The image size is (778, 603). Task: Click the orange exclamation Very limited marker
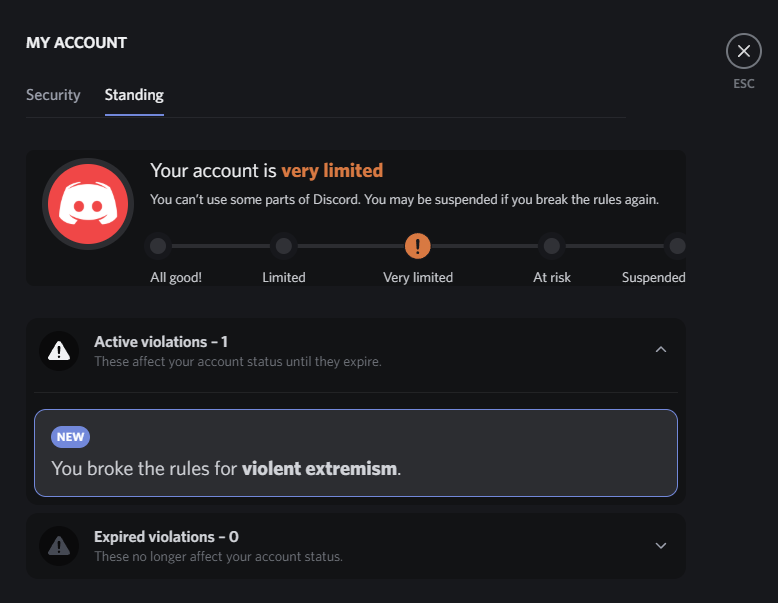click(418, 246)
